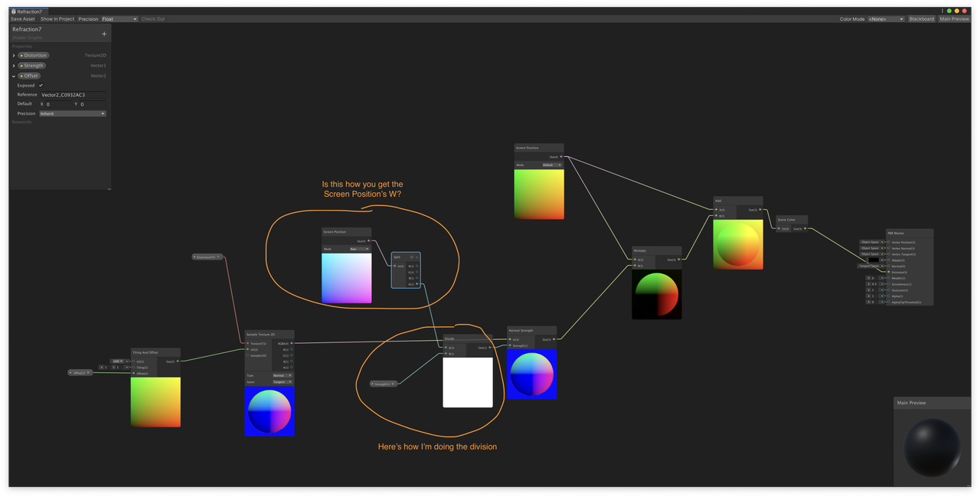Expand the Distortion property
Viewport: 980px width, 497px height.
14,55
